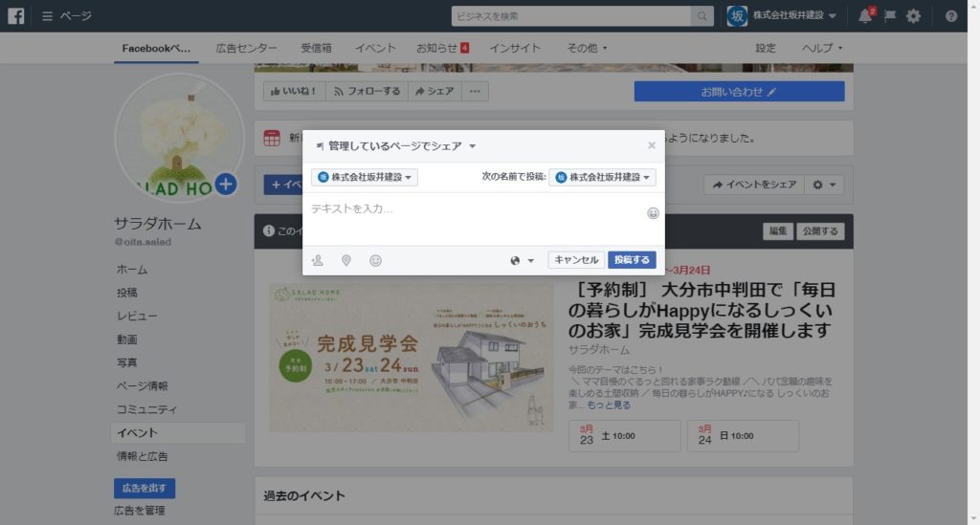980x525 pixels.
Task: Click the feeling emoji icon in dialog footer
Action: [375, 260]
